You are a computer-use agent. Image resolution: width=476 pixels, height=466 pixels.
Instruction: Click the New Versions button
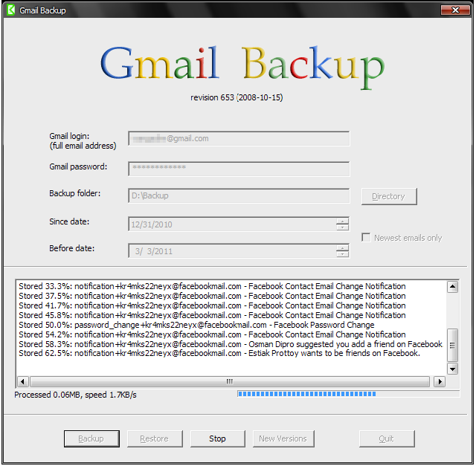click(283, 439)
